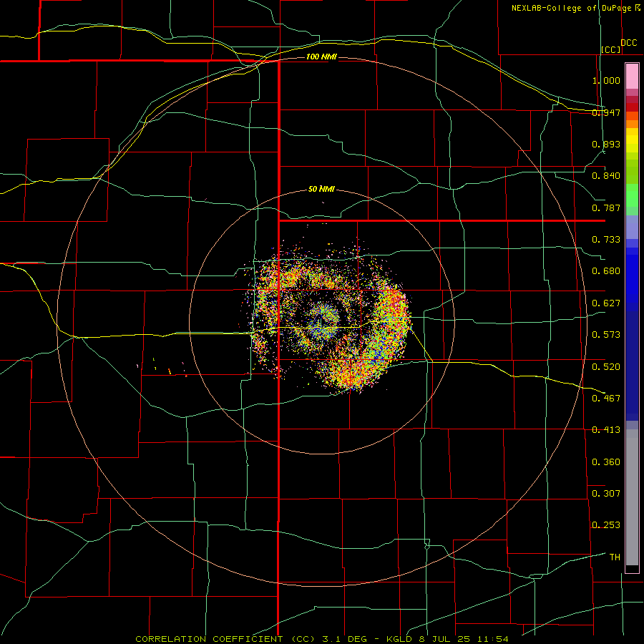This screenshot has height=644, width=644.
Task: Click the 50 NMI range ring label
Action: [321, 189]
